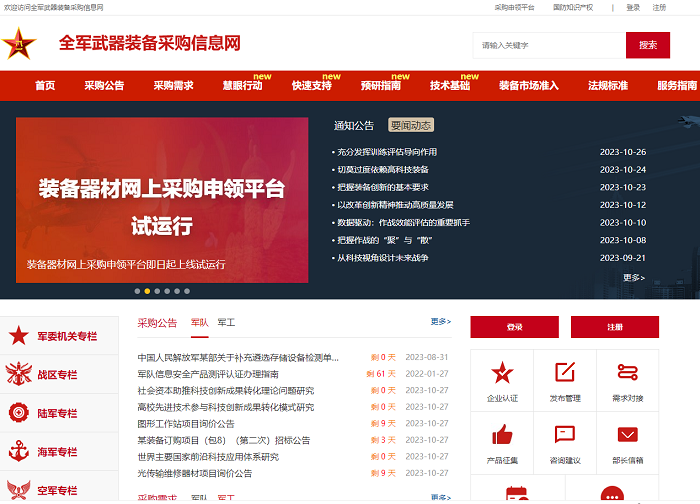Open 陆军专栏 round emblem icon
This screenshot has height=504, width=700.
(19, 413)
